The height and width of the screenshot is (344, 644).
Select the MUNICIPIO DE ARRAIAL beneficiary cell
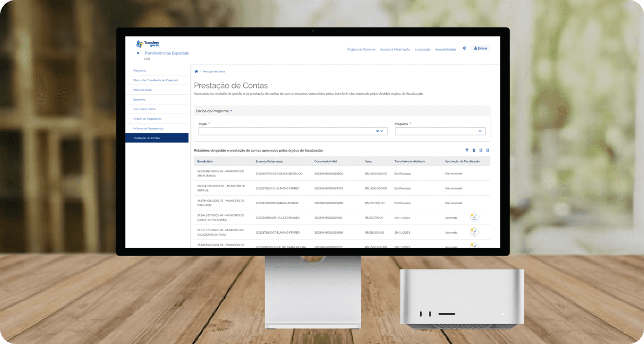[221, 188]
